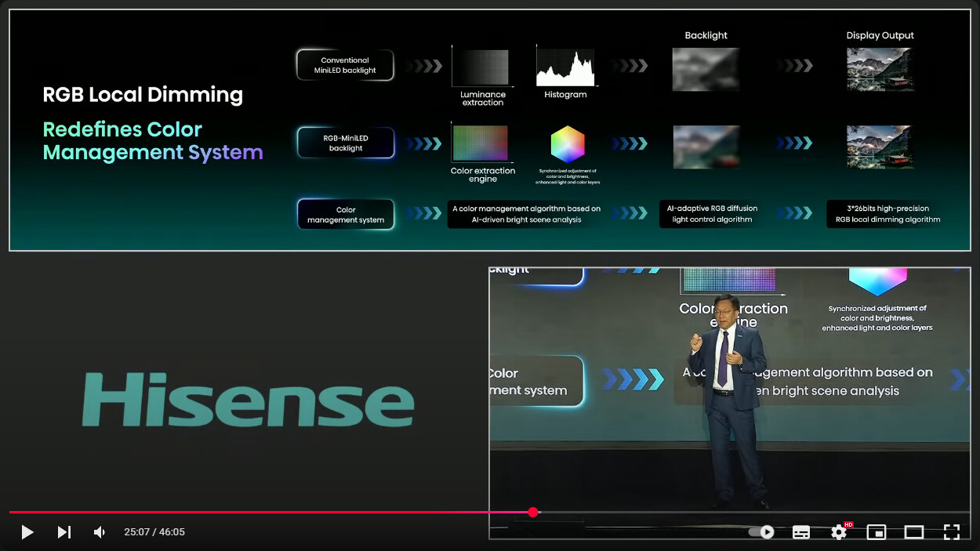980x551 pixels.
Task: Click the 'Color management system' slide box
Action: 346,215
